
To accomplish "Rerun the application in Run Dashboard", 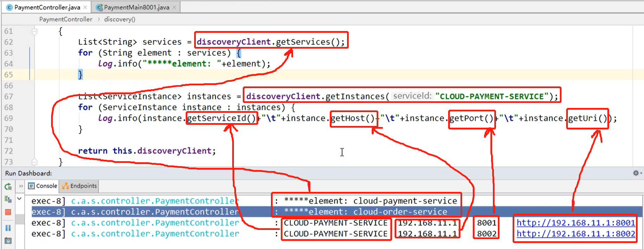I will (8, 186).
